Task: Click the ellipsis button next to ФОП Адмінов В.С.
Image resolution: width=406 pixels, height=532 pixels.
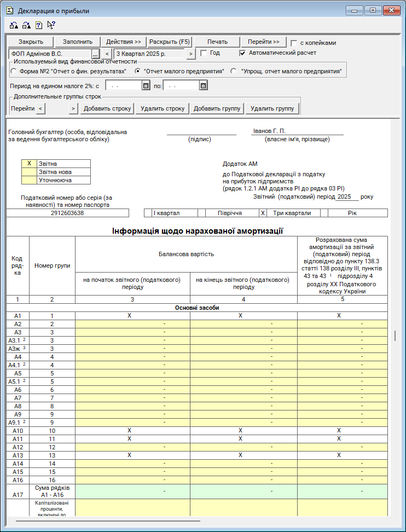Action: click(x=95, y=54)
